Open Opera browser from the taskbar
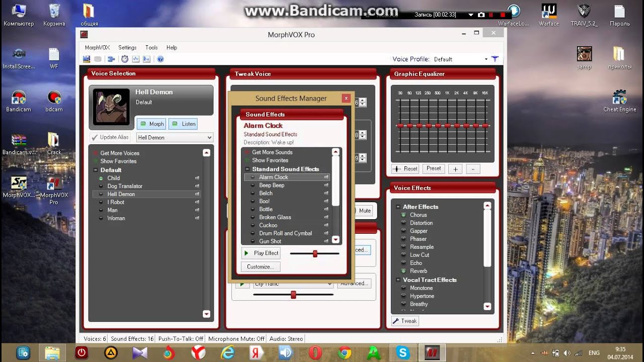644x362 pixels. coord(315,352)
